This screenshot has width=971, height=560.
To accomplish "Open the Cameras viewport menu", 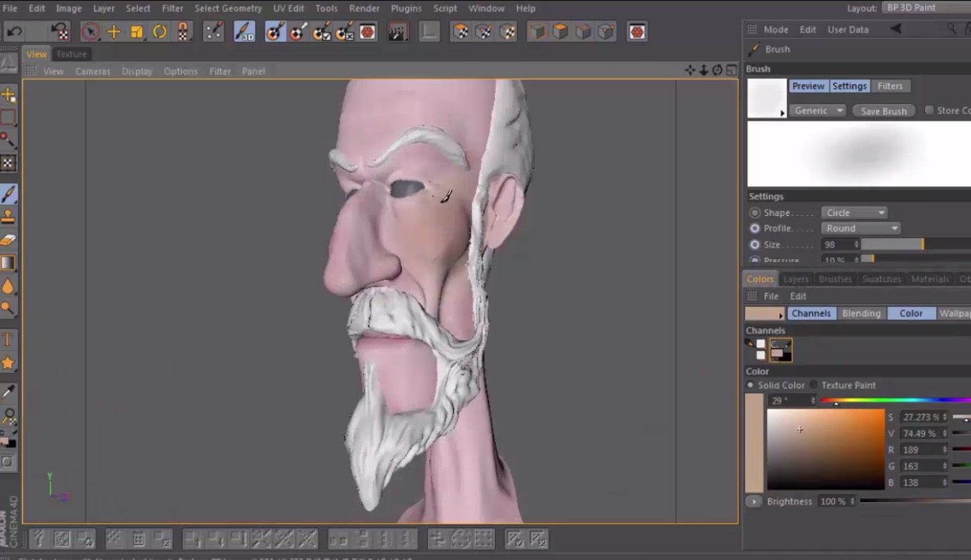I will [x=93, y=71].
